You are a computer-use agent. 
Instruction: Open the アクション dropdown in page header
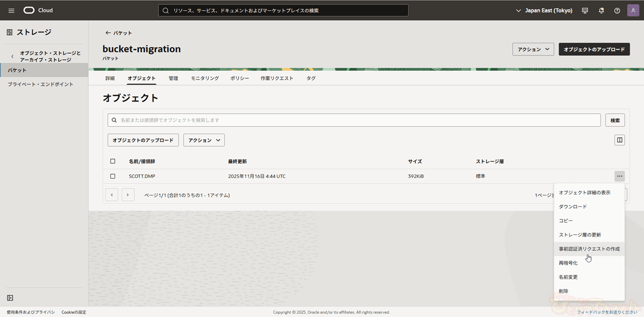(533, 49)
